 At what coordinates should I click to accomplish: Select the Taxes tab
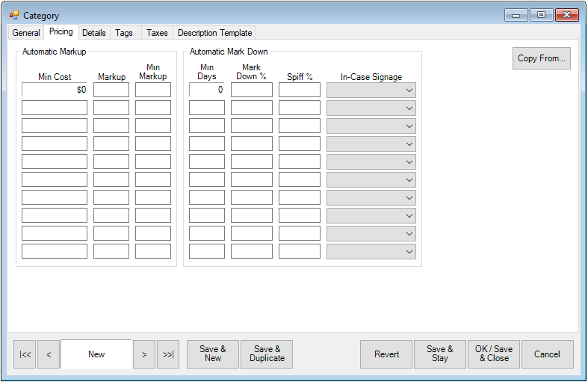[x=157, y=33]
